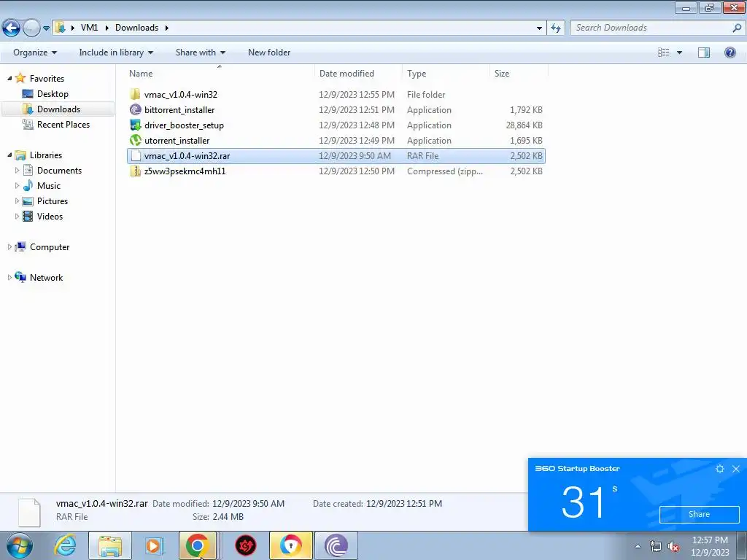Image resolution: width=747 pixels, height=560 pixels.
Task: Open the BitTorrent taskbar icon
Action: (336, 545)
